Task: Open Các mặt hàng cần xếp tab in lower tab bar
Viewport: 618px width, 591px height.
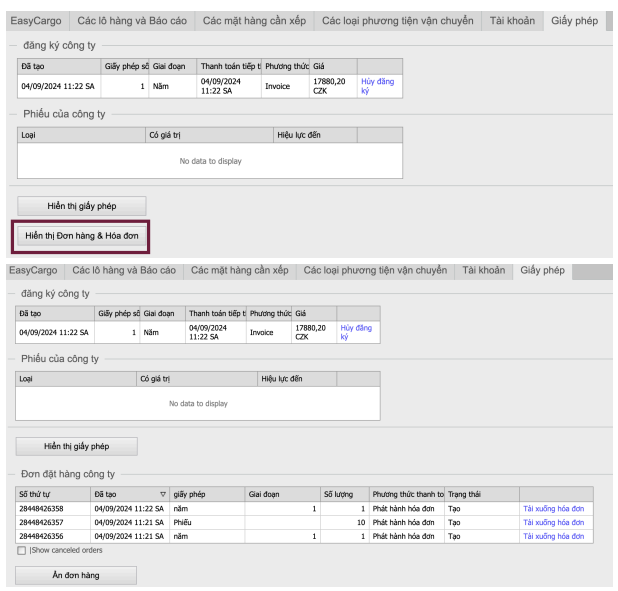Action: [x=239, y=270]
